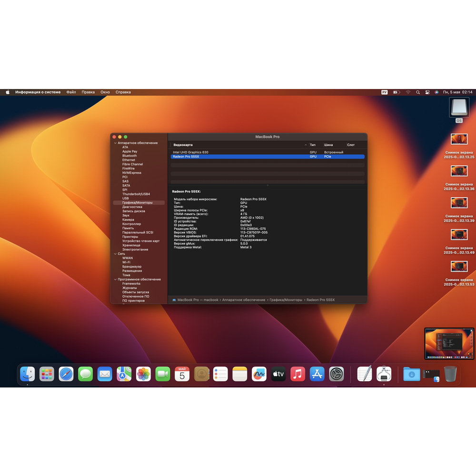Click System Information icon in the Dock
Screen dimensions: 476x476
(384, 374)
